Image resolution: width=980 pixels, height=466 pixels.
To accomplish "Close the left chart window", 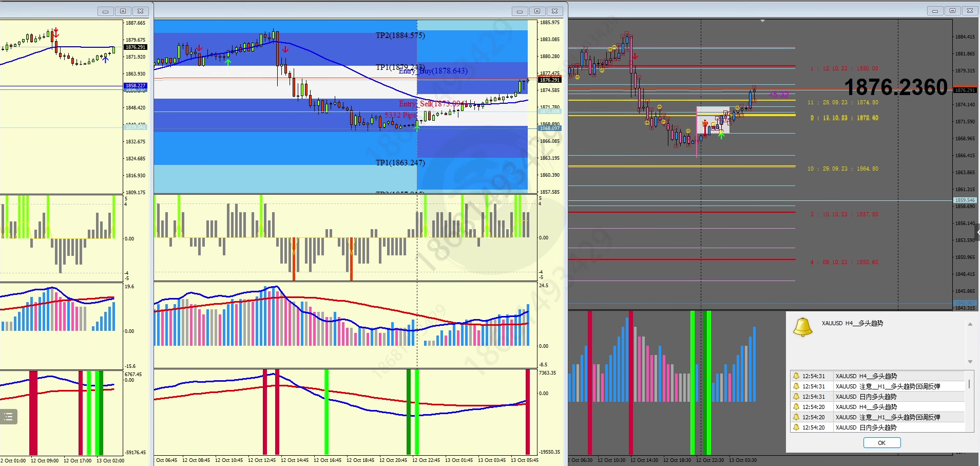I will (140, 11).
